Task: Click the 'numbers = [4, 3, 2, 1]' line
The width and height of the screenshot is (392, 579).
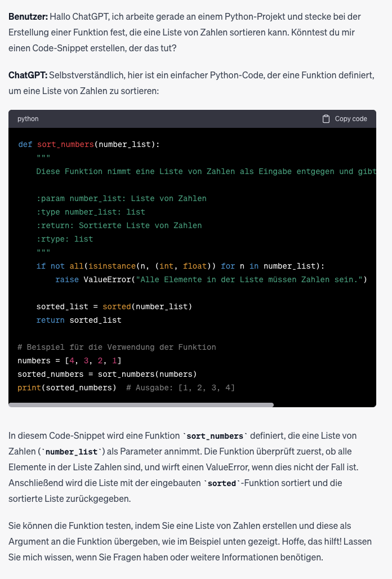Action: (69, 361)
